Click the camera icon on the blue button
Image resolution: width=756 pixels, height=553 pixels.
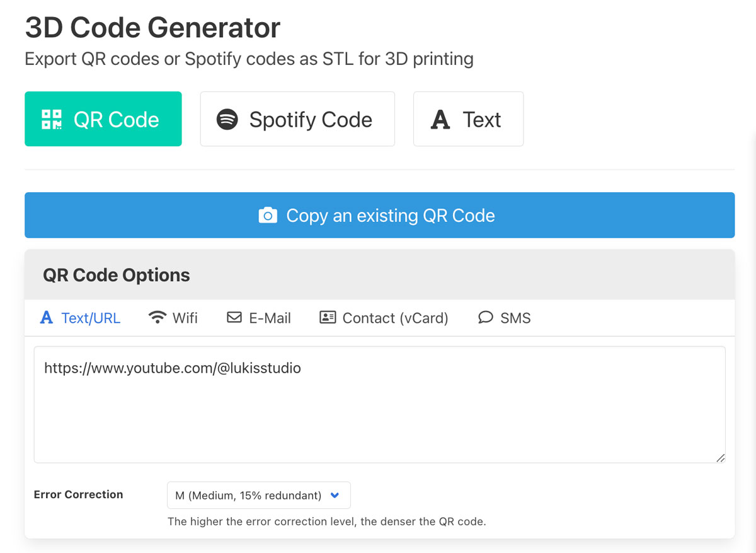[x=267, y=215]
